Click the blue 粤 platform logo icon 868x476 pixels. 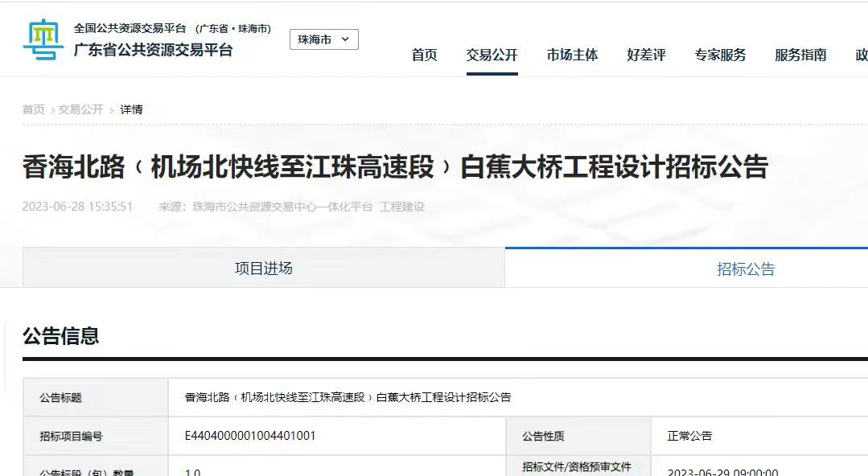point(43,39)
